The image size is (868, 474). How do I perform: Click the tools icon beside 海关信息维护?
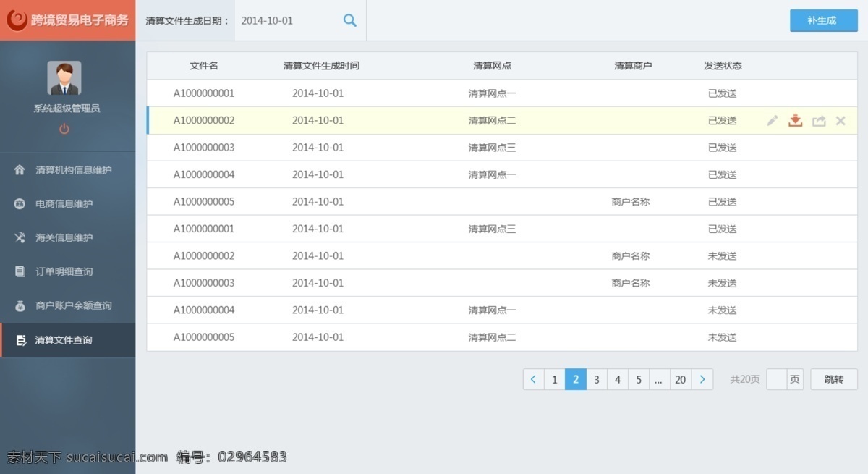[20, 237]
